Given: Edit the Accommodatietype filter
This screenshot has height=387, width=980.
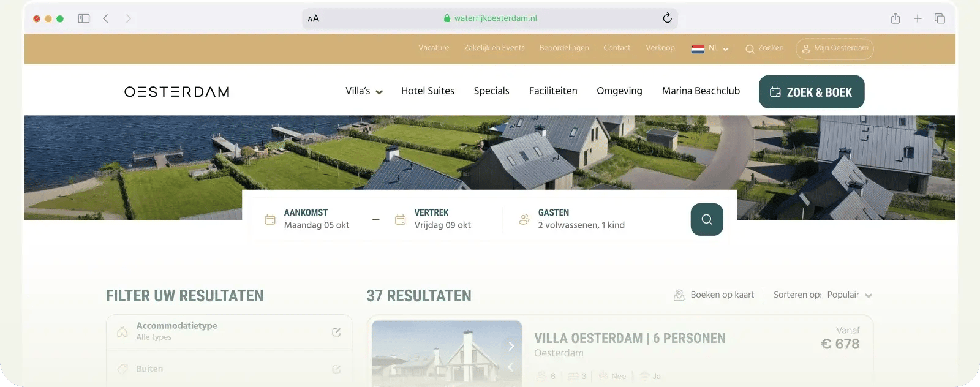Looking at the screenshot, I should 336,332.
